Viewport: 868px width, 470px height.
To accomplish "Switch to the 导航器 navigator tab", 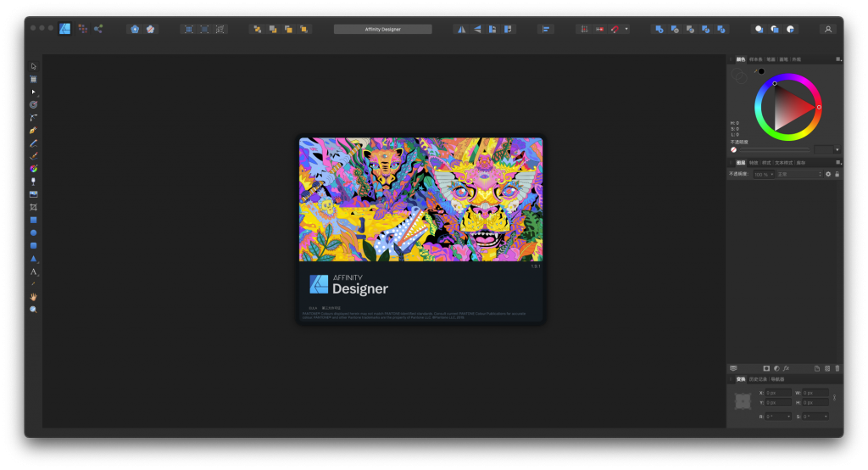I will click(777, 380).
